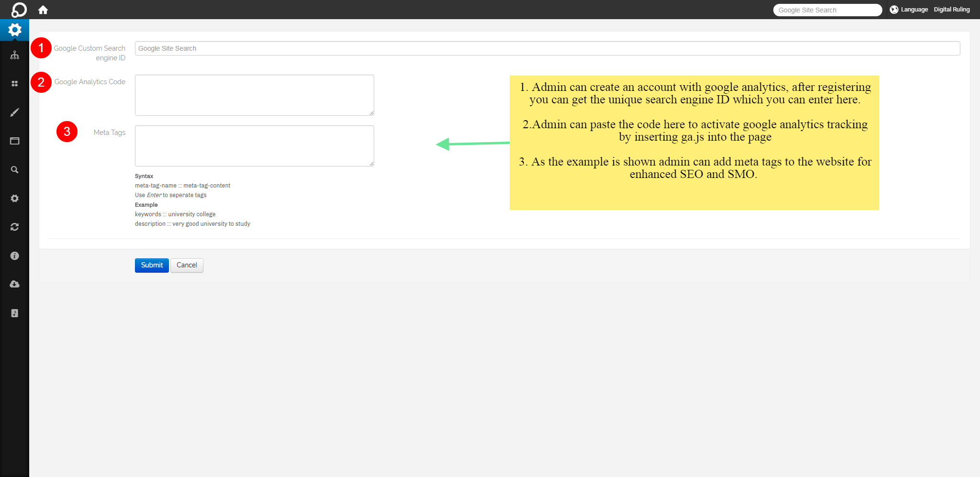Focus the Google Custom Search engine ID field
This screenshot has height=477, width=980.
pos(547,48)
